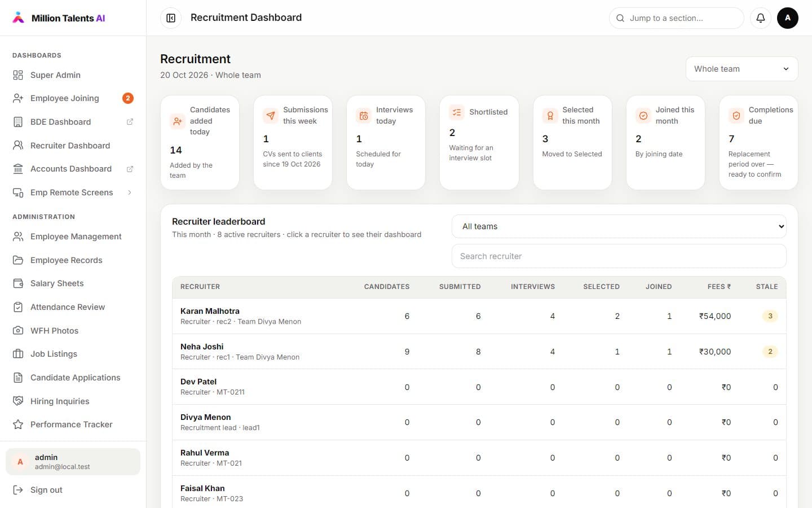Click the Emp Remote Screens monitor icon

pos(18,192)
